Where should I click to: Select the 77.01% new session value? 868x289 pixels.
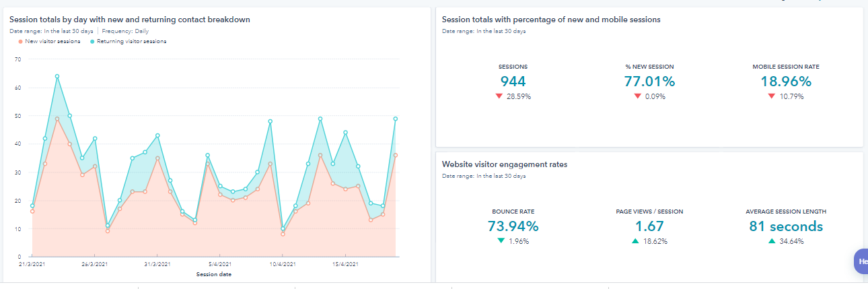649,82
